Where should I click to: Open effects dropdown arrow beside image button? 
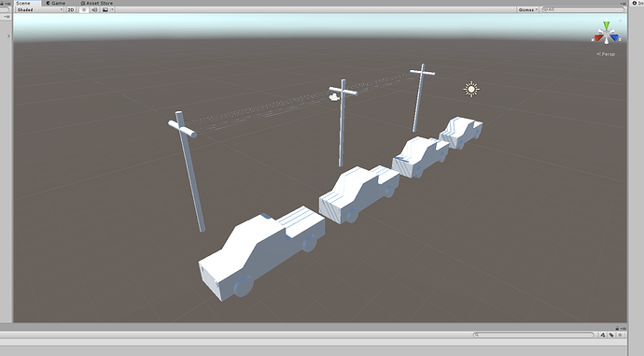112,9
